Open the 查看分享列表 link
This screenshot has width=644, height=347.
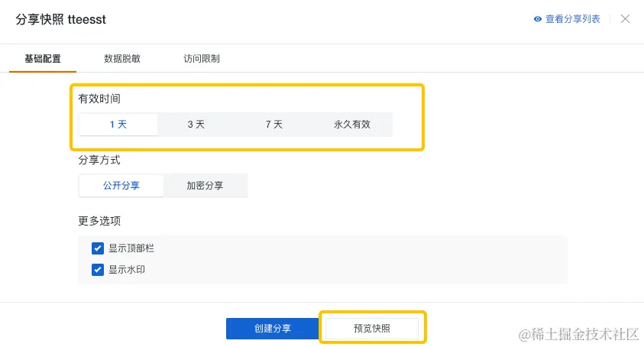(x=572, y=19)
